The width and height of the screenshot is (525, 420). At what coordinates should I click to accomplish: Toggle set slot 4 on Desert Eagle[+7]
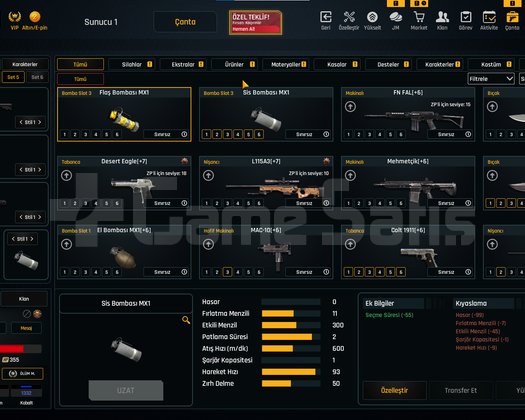(96, 203)
